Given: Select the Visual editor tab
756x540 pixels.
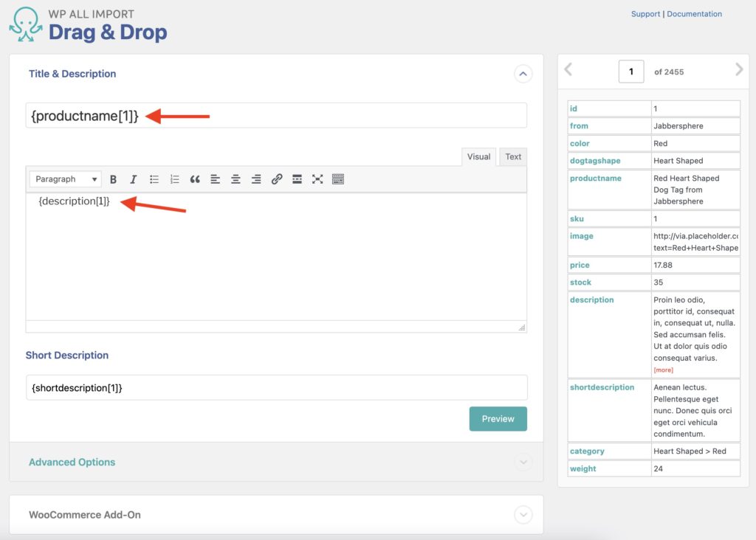Looking at the screenshot, I should point(478,156).
